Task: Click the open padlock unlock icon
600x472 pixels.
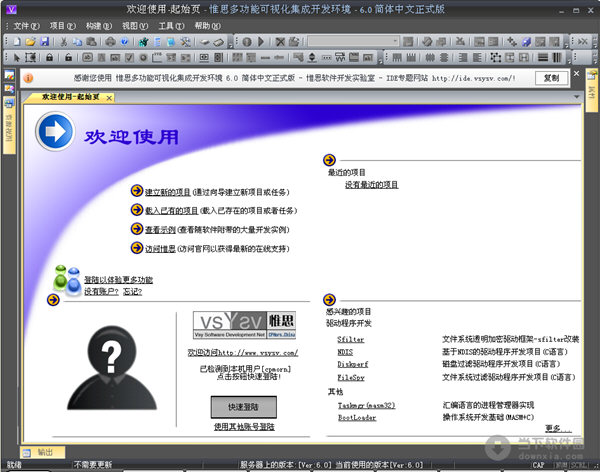Action: [x=68, y=57]
